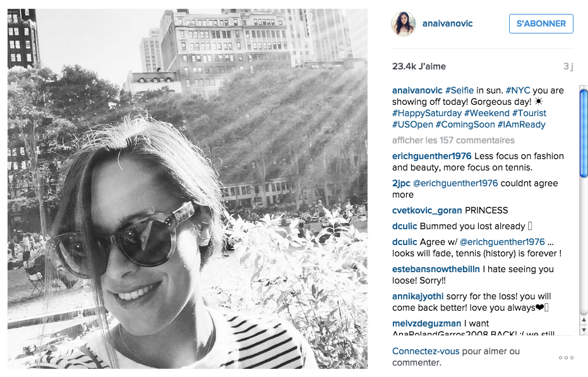Open the anaivanovic profile avatar
The width and height of the screenshot is (588, 377).
(404, 23)
